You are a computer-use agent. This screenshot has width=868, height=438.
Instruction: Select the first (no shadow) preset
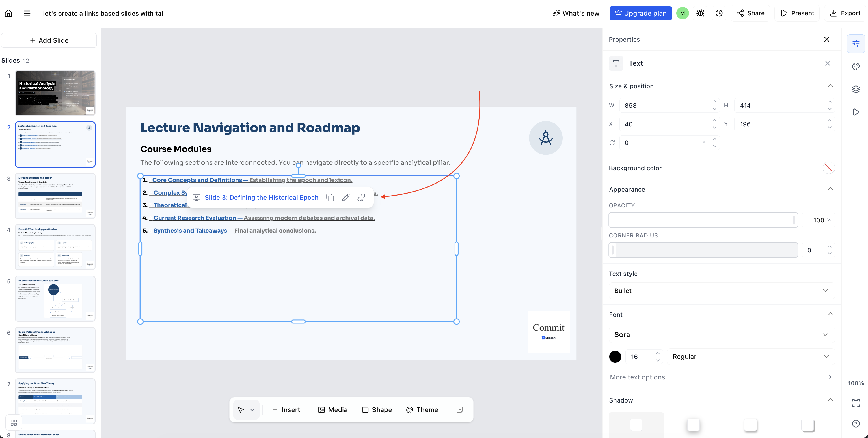[x=636, y=425]
